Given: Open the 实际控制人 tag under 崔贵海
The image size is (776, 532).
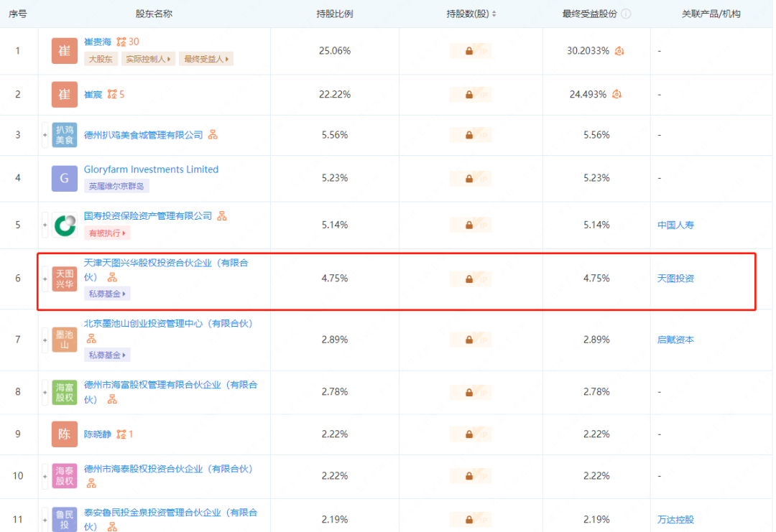Looking at the screenshot, I should pos(149,60).
